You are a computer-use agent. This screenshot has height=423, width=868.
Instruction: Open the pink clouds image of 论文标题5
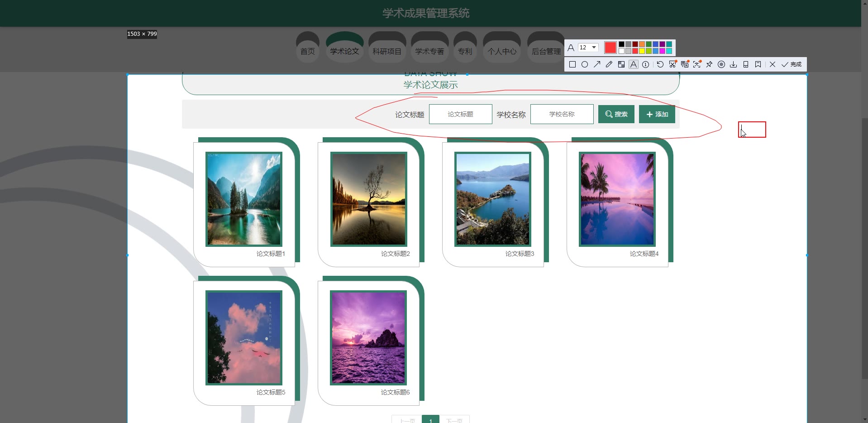point(244,338)
